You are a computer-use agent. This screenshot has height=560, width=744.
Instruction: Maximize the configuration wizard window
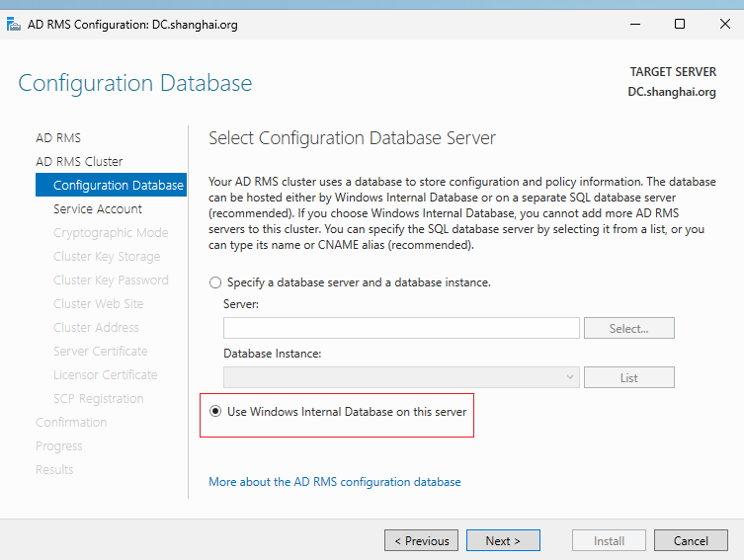pyautogui.click(x=680, y=24)
